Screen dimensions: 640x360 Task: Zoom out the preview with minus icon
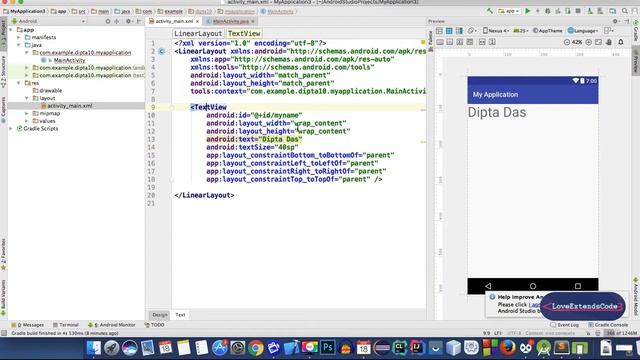pyautogui.click(x=567, y=42)
